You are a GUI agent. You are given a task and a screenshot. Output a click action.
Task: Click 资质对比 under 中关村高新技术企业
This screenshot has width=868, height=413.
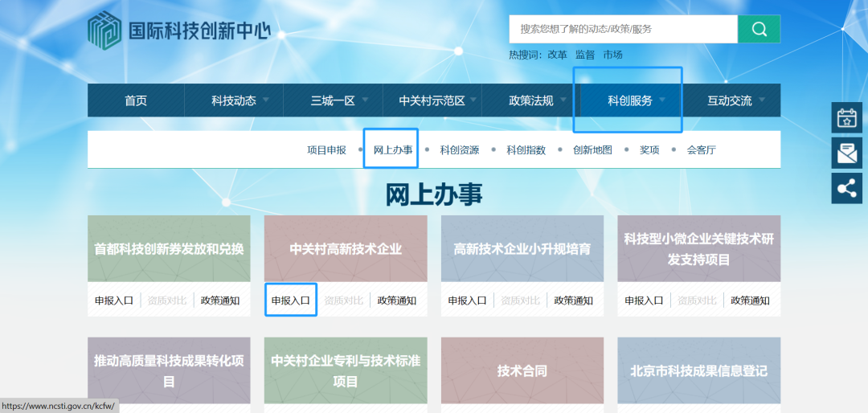[x=343, y=301]
